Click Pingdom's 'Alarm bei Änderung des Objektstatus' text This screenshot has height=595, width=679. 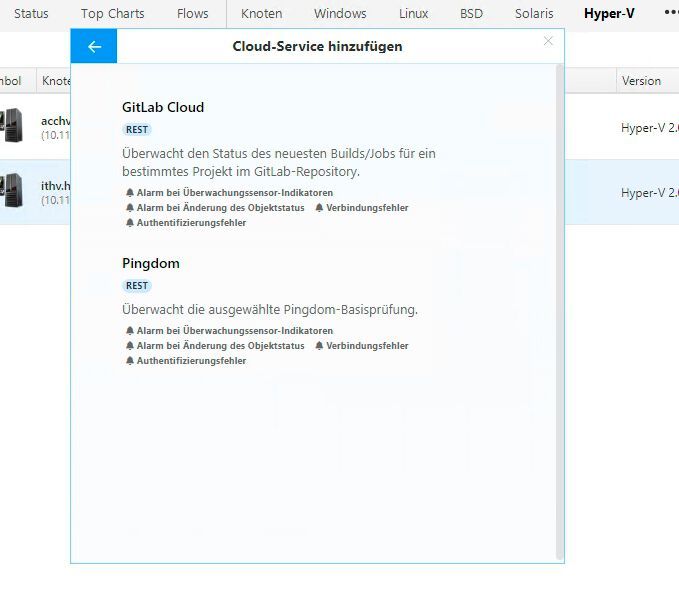[220, 346]
